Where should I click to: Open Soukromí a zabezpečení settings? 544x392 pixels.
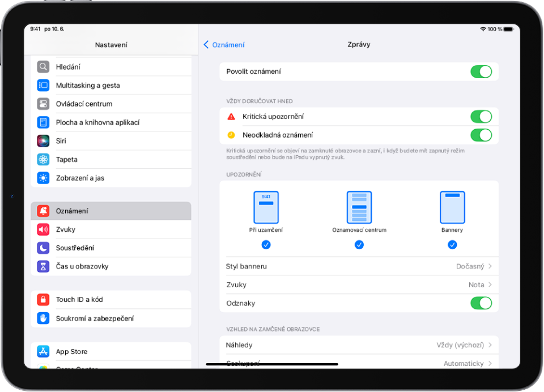[111, 318]
